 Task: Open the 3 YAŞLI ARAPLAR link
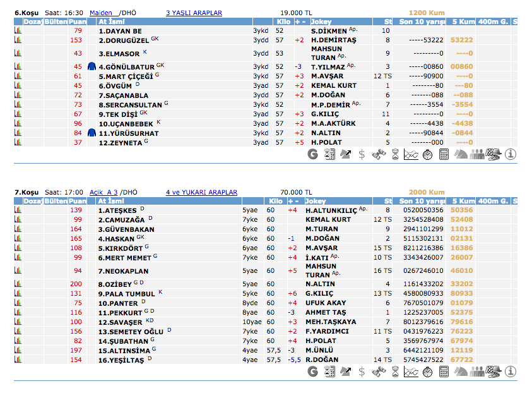tap(193, 13)
